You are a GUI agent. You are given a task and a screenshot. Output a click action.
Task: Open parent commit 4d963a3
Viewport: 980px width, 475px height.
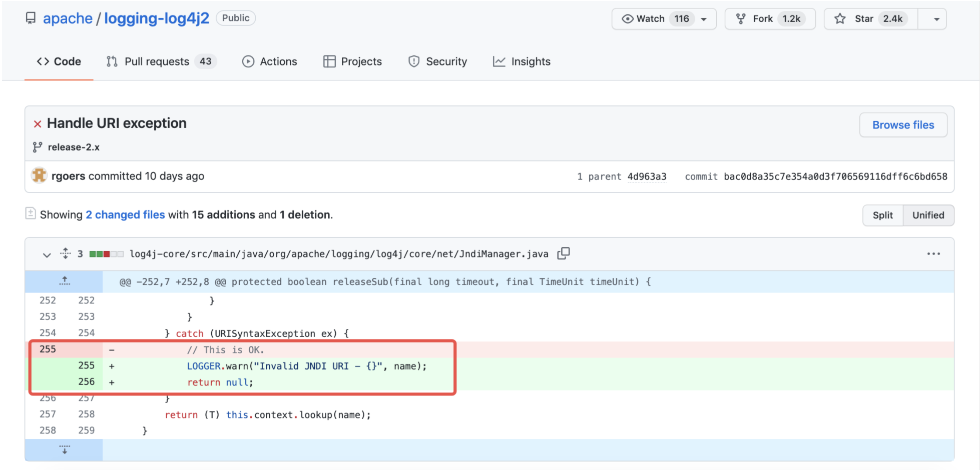[x=647, y=176]
